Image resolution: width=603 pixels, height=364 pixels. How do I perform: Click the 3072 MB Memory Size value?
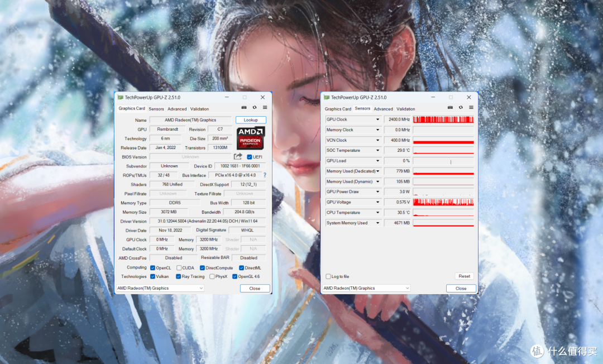tap(169, 212)
